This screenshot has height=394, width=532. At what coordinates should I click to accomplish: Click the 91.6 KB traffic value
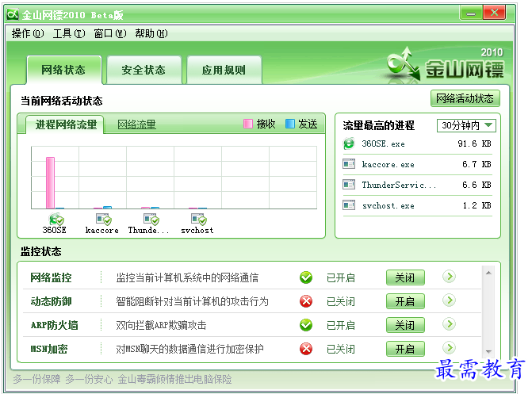(474, 144)
